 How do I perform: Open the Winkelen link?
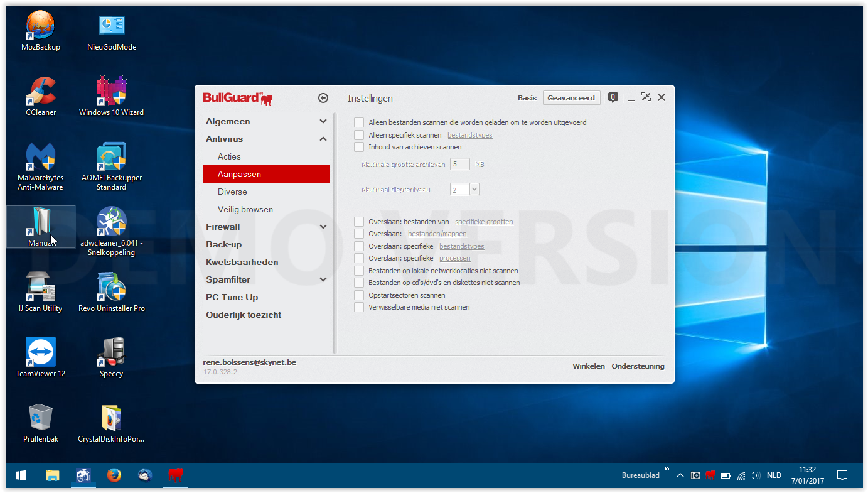pyautogui.click(x=589, y=366)
